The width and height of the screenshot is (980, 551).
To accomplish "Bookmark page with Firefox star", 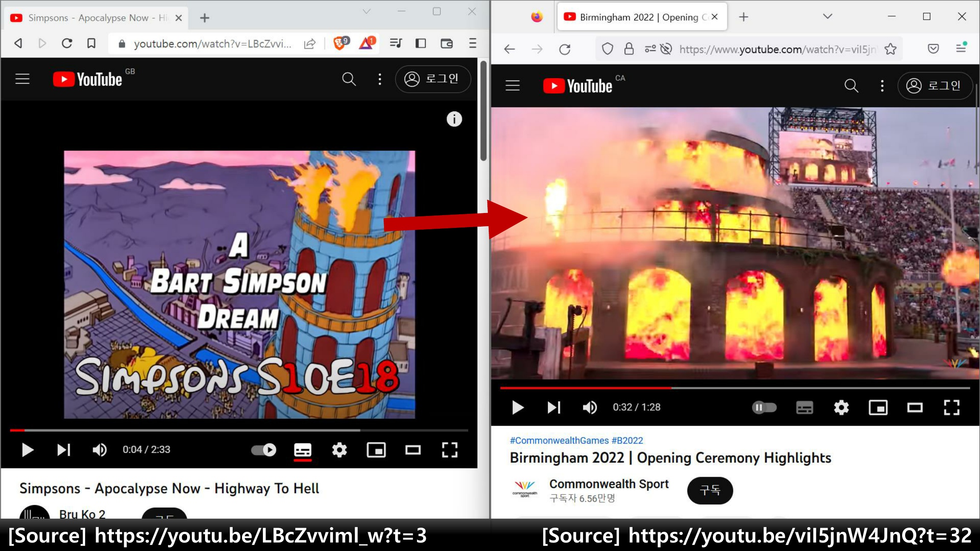I will pos(891,49).
